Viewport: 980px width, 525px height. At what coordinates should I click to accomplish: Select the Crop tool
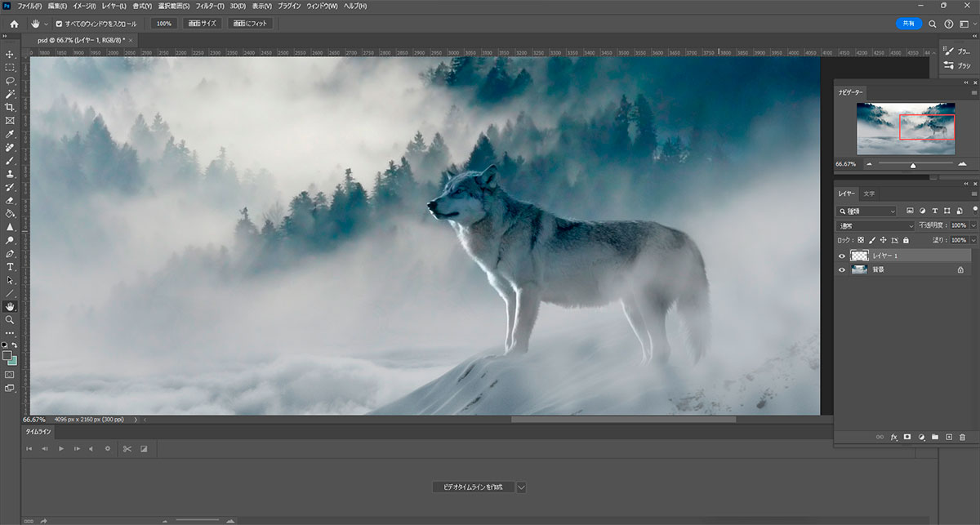(10, 107)
